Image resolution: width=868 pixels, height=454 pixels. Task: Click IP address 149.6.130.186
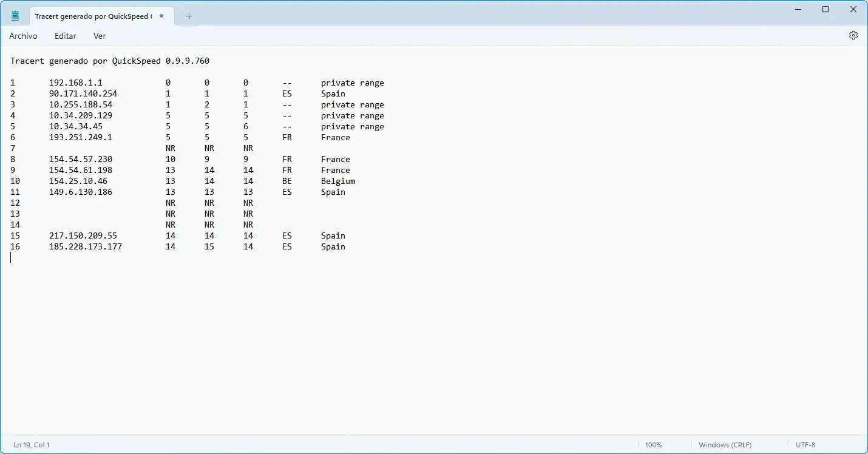tap(81, 192)
